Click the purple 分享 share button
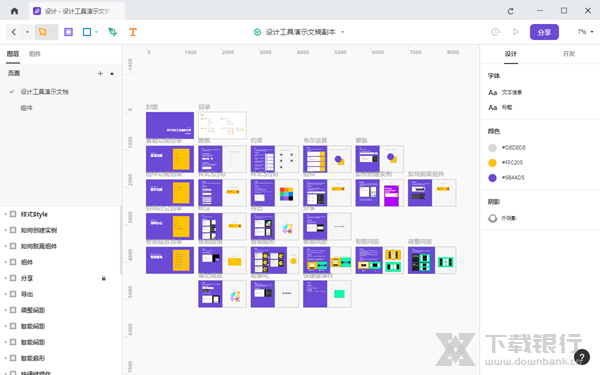 pyautogui.click(x=544, y=32)
